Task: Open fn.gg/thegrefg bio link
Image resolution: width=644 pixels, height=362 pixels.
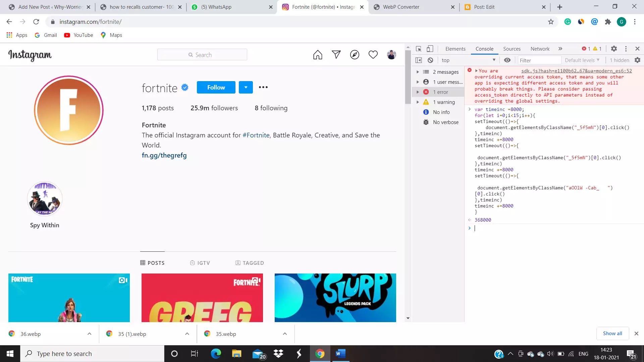Action: tap(164, 155)
